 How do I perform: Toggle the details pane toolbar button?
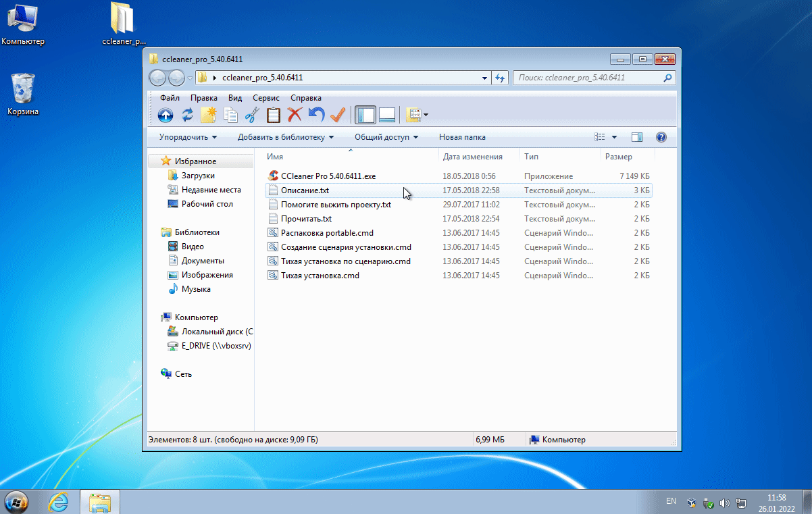(387, 115)
